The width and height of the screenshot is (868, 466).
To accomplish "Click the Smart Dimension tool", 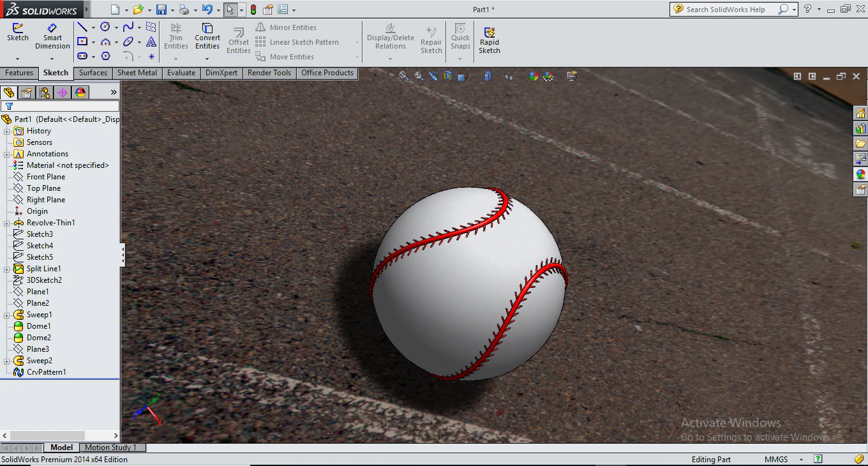I will [x=53, y=36].
